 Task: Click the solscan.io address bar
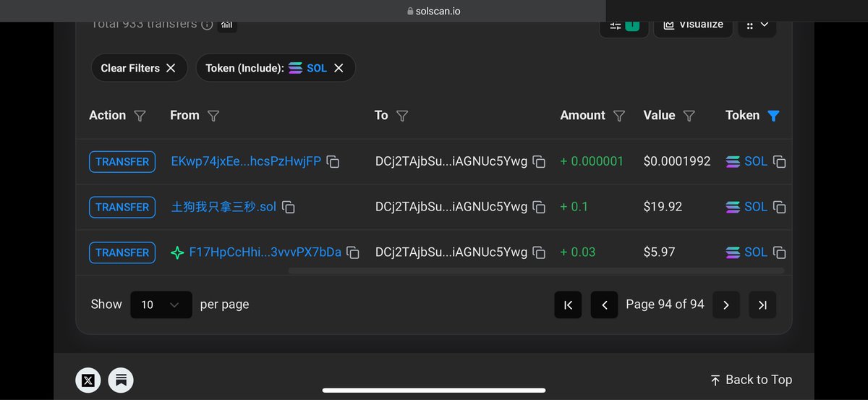[x=434, y=11]
